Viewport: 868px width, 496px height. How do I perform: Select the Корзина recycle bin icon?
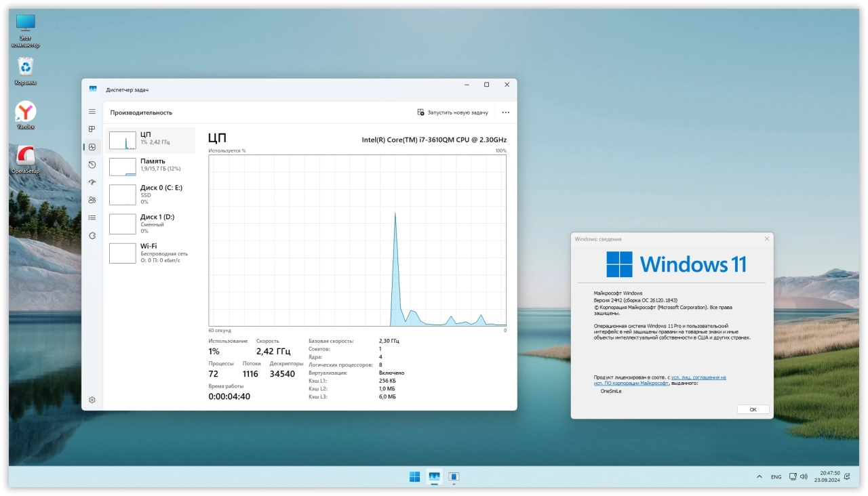point(26,72)
